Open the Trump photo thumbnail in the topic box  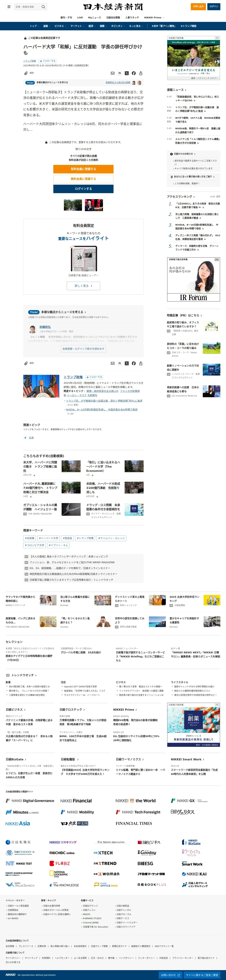[x=41, y=386]
